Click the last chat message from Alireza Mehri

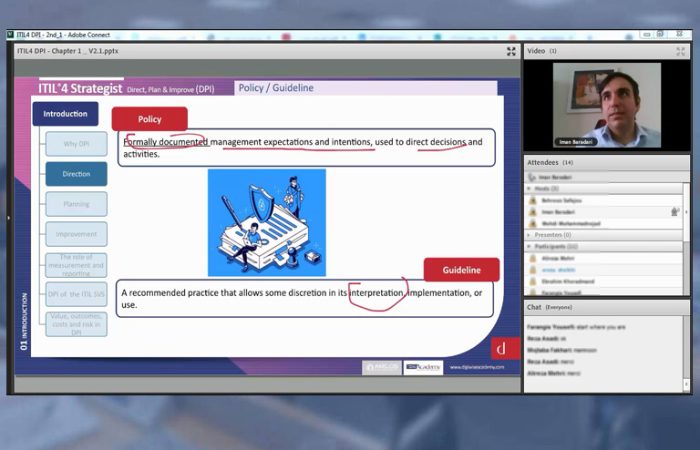coord(554,373)
